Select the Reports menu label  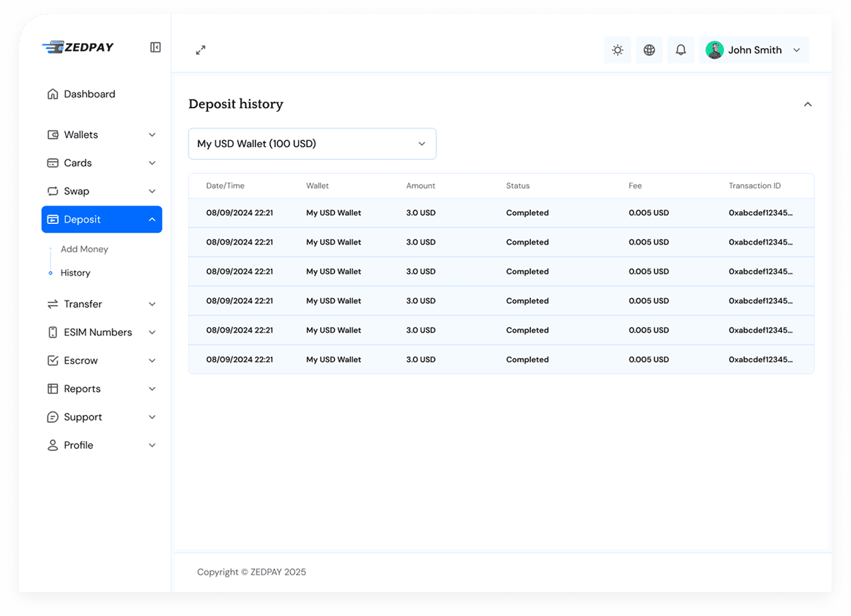(82, 389)
